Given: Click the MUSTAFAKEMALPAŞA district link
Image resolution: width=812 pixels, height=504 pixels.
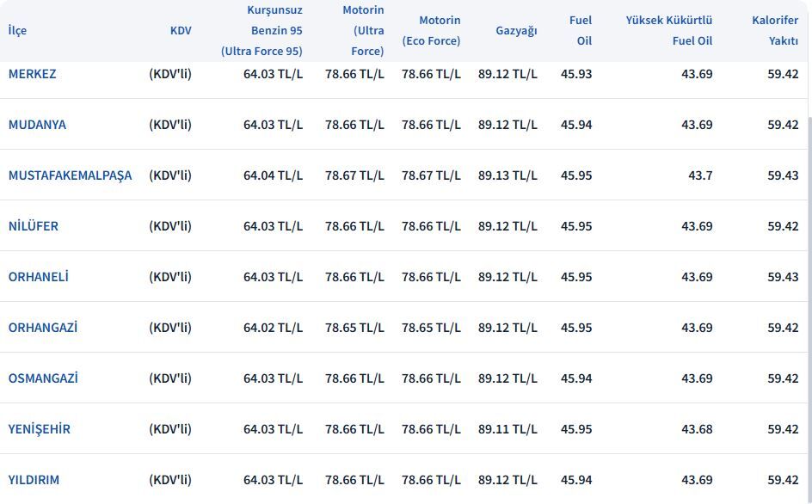Looking at the screenshot, I should [70, 175].
